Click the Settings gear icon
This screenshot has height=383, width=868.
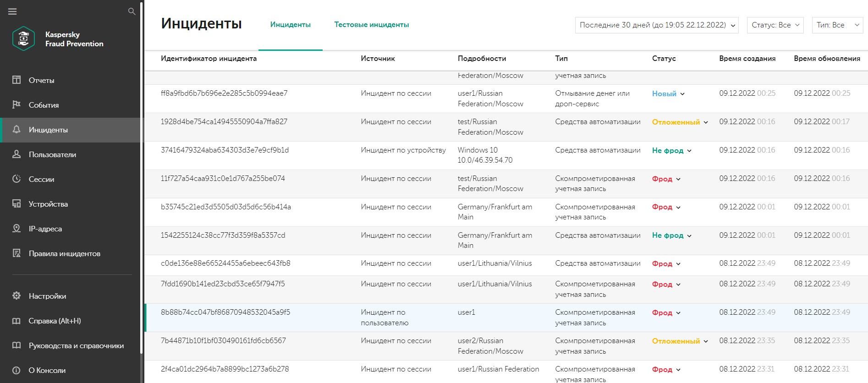(x=16, y=296)
